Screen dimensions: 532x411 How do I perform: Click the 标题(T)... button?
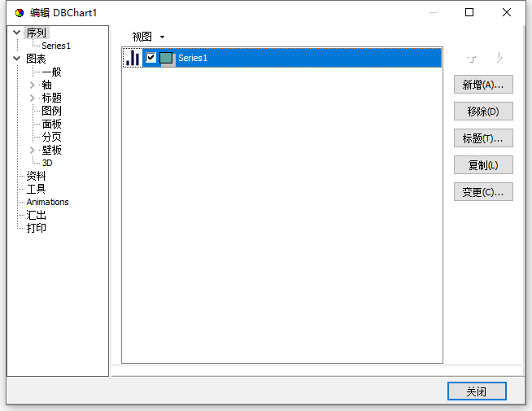point(483,138)
